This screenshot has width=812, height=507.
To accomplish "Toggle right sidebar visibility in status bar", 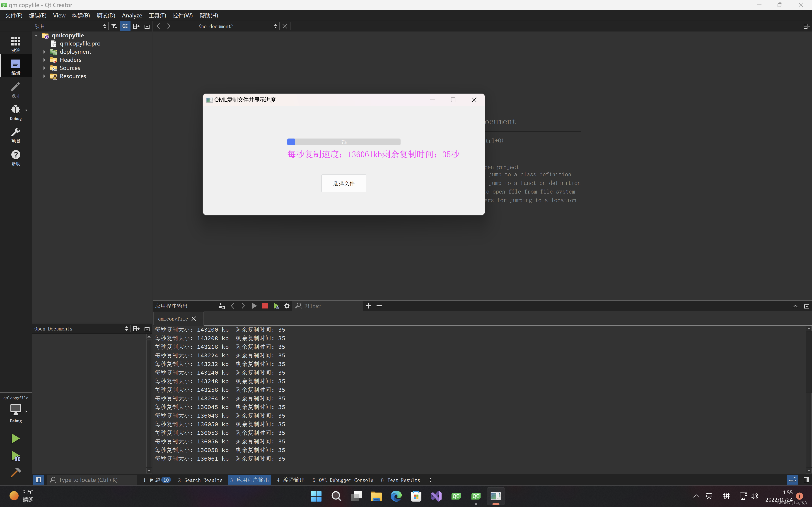I will click(806, 480).
